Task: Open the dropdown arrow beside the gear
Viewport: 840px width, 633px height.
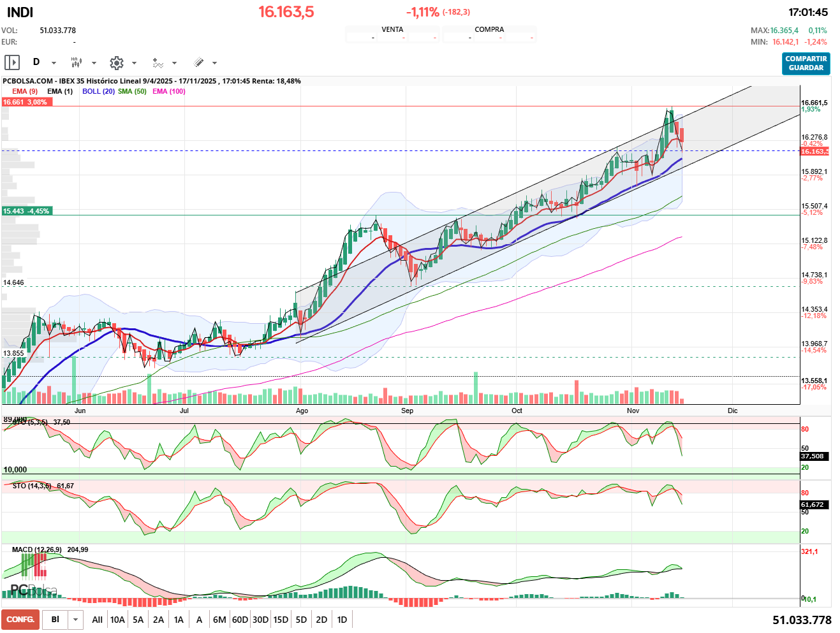Action: (x=134, y=63)
